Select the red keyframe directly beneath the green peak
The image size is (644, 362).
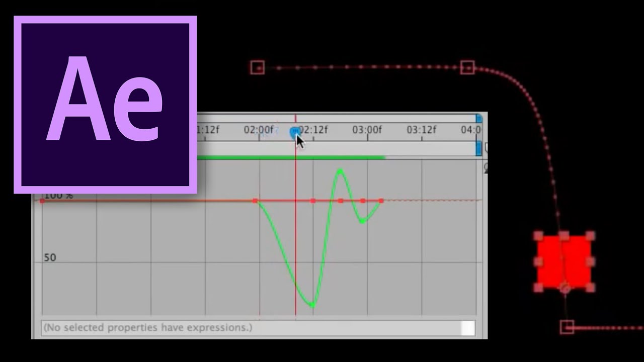click(x=341, y=201)
